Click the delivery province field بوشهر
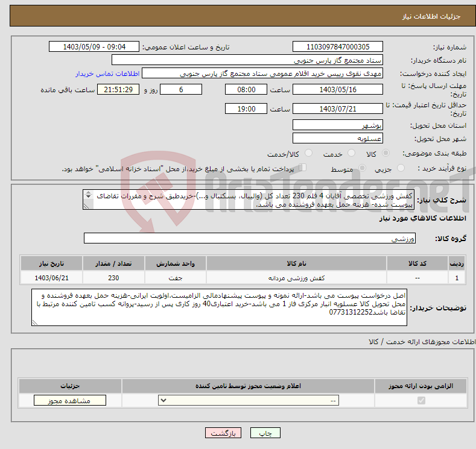Screen dimensions: 476x449 click(x=338, y=125)
